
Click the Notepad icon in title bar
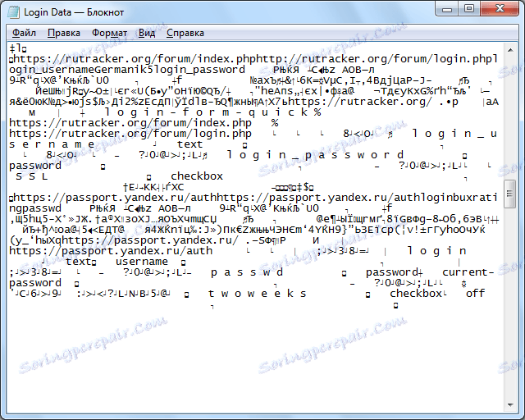[13, 12]
